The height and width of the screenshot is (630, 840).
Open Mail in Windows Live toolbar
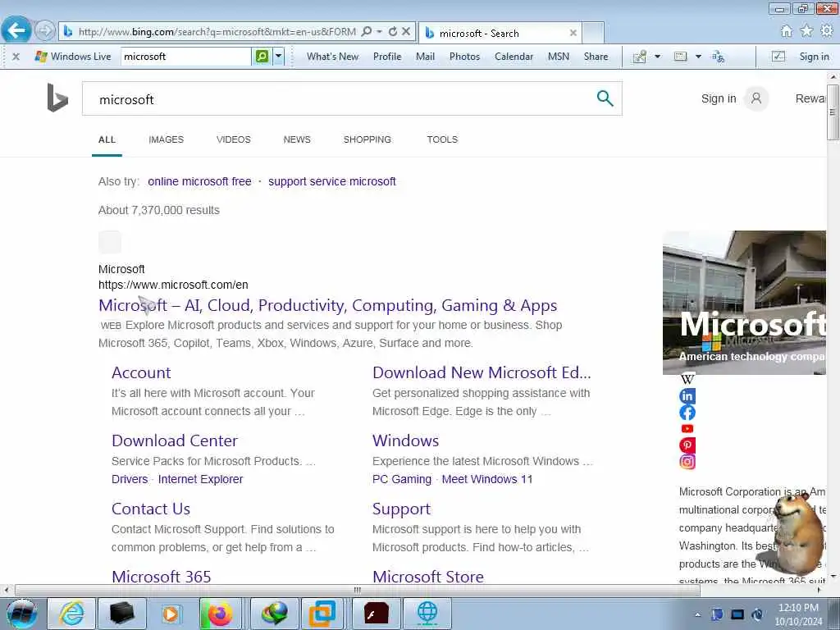[x=426, y=57]
